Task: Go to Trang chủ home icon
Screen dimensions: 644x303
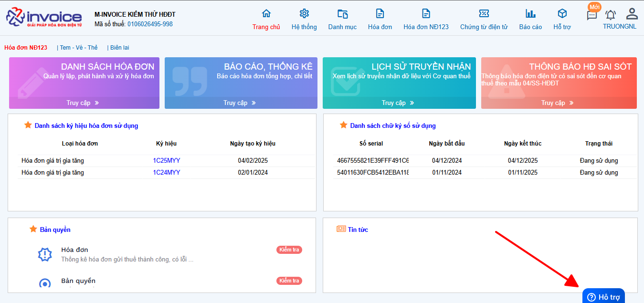Action: coord(266,13)
